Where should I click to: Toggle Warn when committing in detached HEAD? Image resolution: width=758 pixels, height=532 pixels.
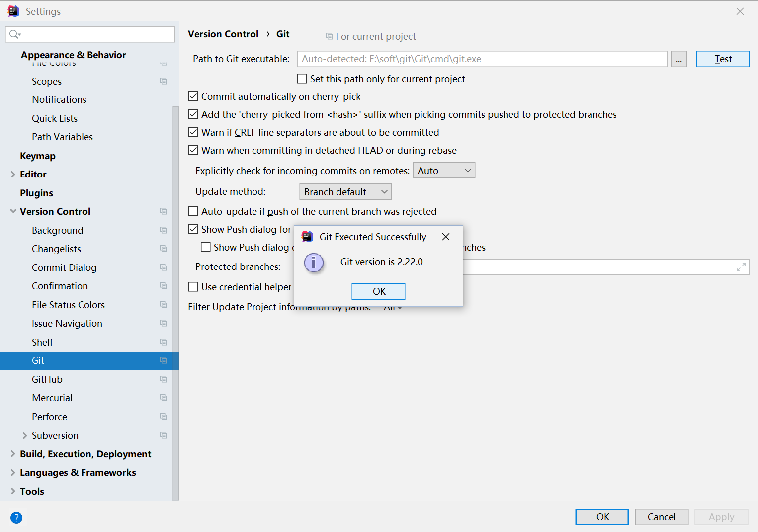tap(193, 150)
